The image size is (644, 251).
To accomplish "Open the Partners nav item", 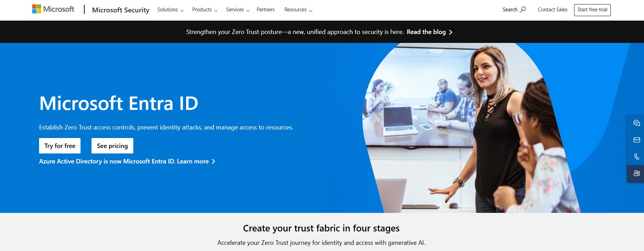I will pos(266,10).
